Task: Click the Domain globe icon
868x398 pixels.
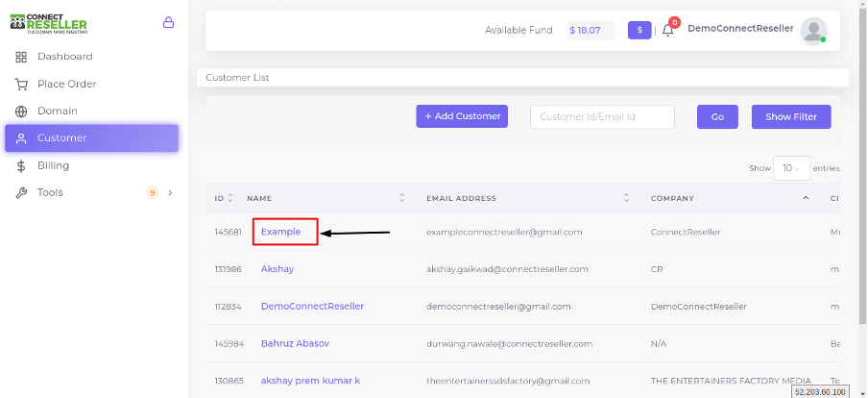Action: 21,112
